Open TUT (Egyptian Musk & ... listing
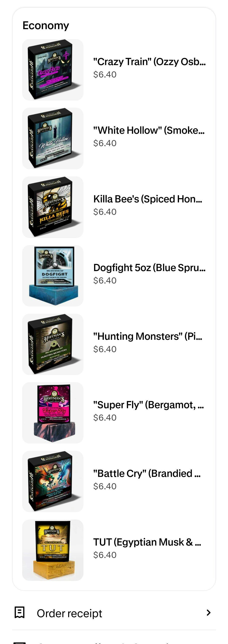 point(147,542)
